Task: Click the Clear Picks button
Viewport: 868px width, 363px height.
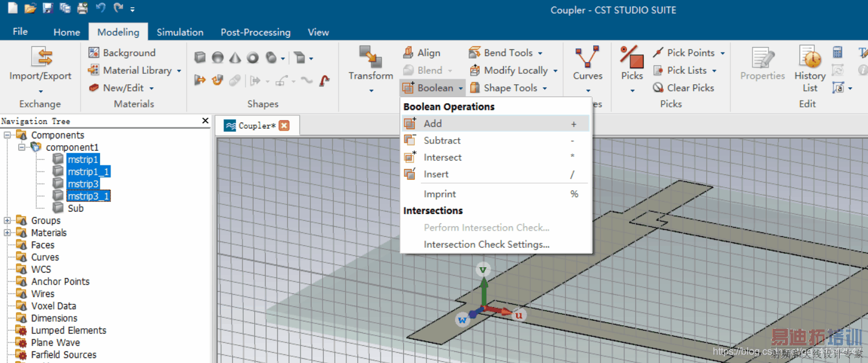Action: click(x=684, y=88)
